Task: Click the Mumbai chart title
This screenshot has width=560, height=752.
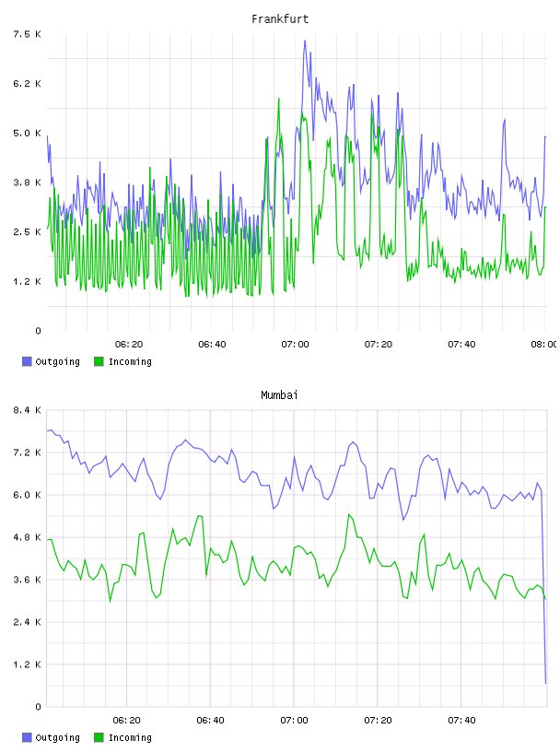Action: pos(279,395)
